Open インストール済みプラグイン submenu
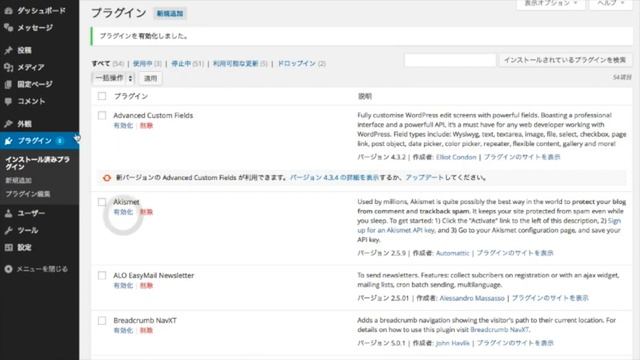Image resolution: width=640 pixels, height=360 pixels. coord(38,163)
